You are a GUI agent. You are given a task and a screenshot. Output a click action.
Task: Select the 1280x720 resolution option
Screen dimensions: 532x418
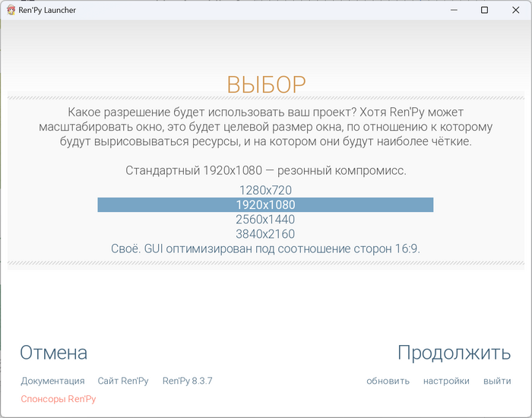[x=265, y=190]
